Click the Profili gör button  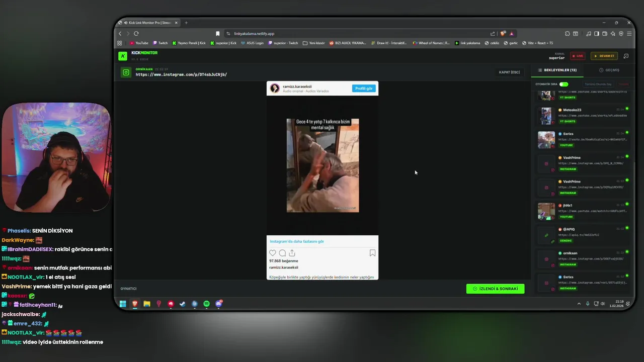364,88
